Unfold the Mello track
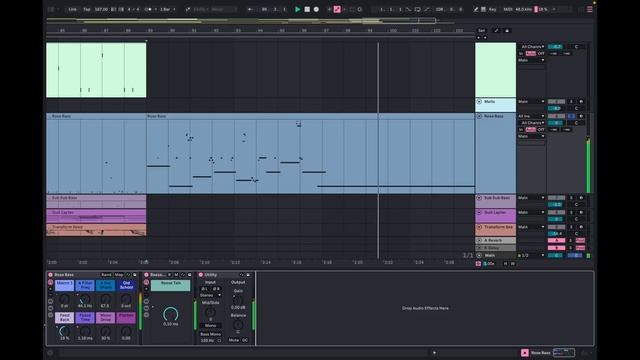This screenshot has height=360, width=640. [x=479, y=101]
